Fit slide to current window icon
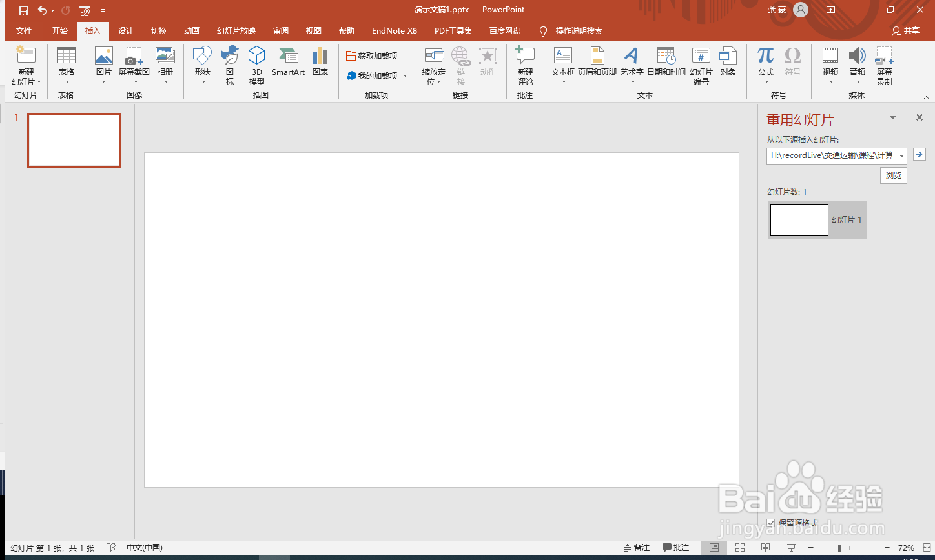 click(x=927, y=548)
